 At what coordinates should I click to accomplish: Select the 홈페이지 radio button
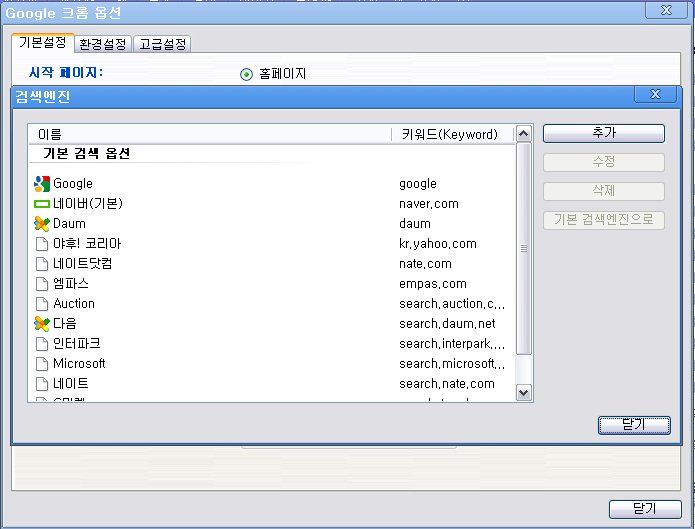click(246, 74)
